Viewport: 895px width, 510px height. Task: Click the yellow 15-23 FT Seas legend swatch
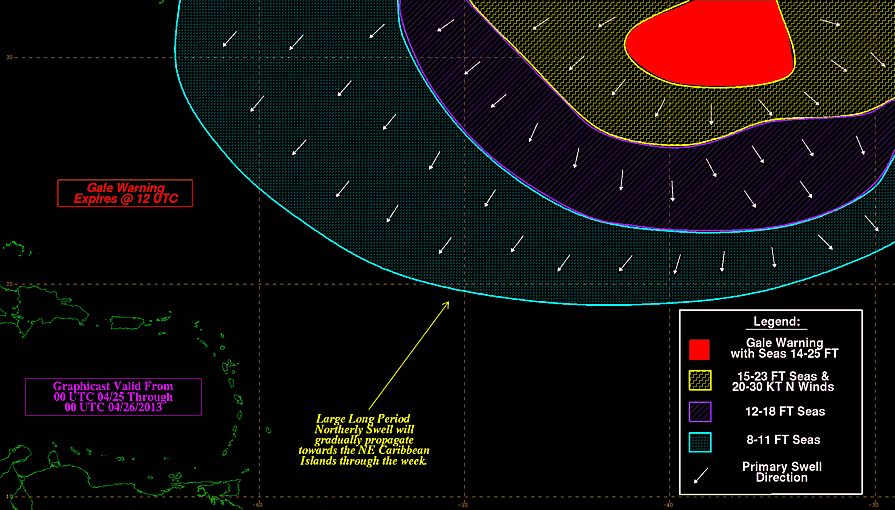click(x=700, y=381)
